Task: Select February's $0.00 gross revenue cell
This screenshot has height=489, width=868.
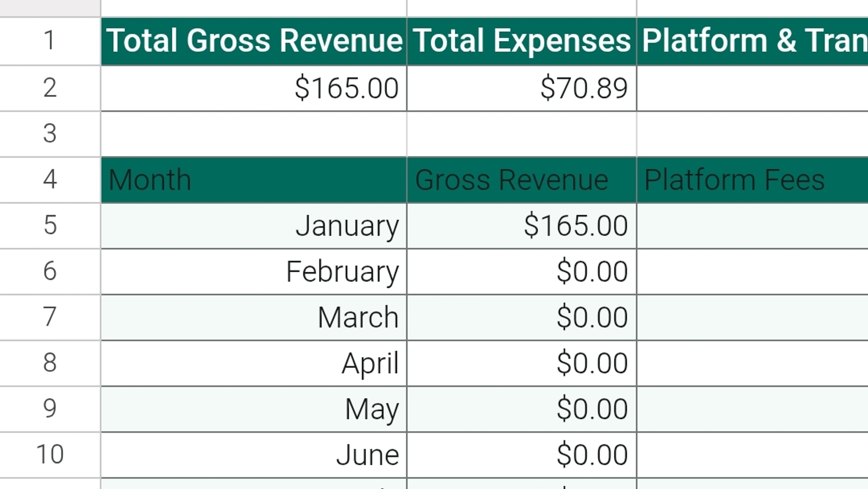Action: coord(522,272)
